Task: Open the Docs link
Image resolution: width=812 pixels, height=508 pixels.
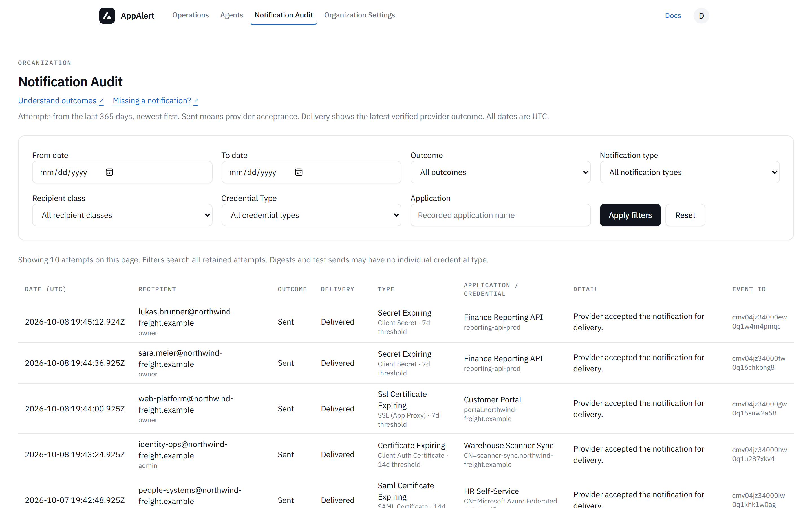Action: tap(673, 16)
